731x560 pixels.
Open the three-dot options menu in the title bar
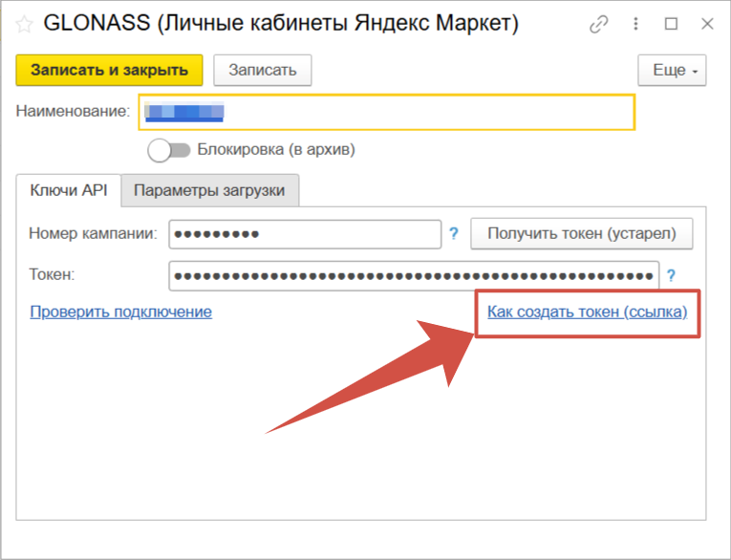point(635,24)
